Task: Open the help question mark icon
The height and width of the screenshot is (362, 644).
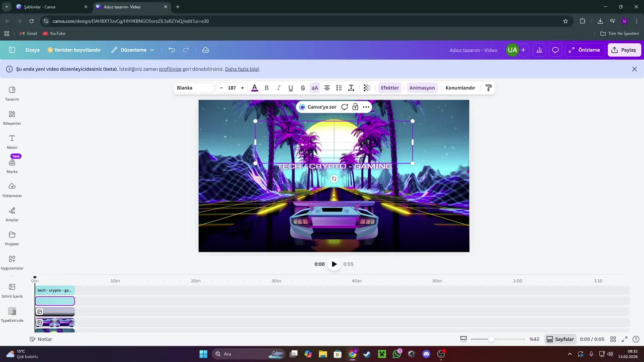Action: pos(636,339)
